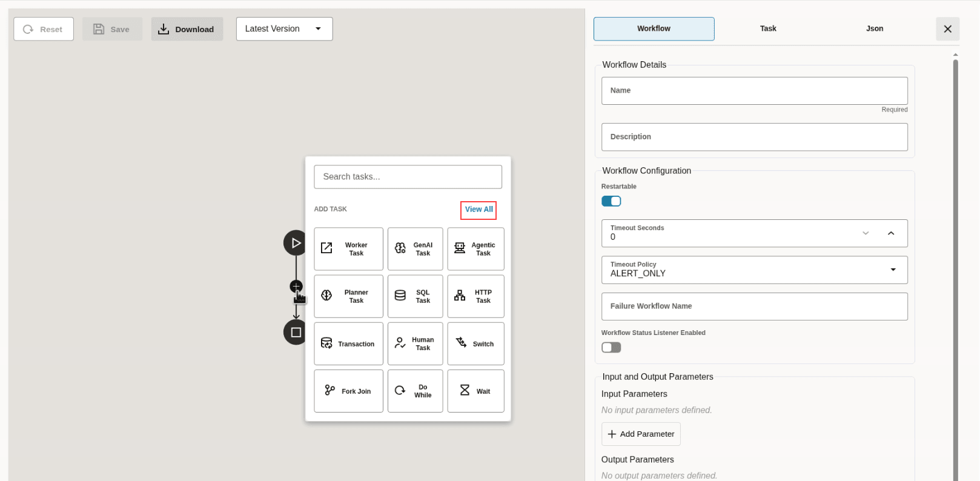The height and width of the screenshot is (481, 980).
Task: Add a Human Task
Action: point(415,343)
